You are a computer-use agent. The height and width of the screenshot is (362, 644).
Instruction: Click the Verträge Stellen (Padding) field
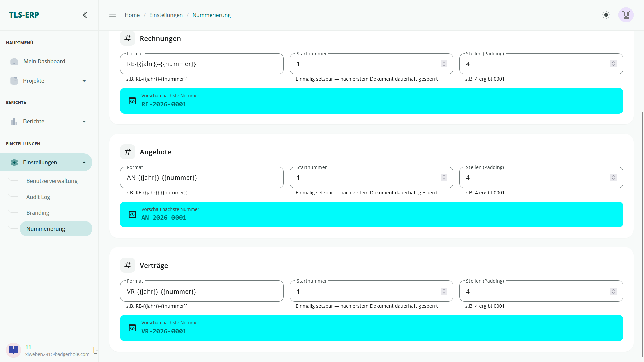point(541,291)
